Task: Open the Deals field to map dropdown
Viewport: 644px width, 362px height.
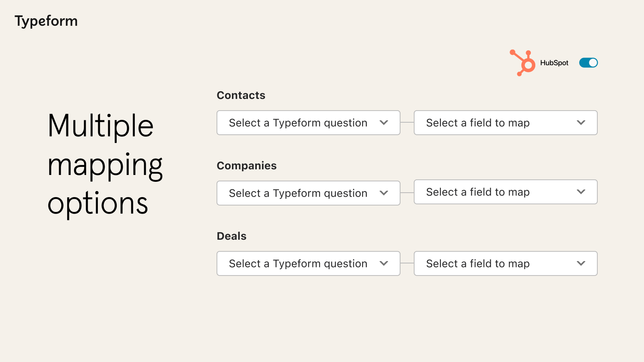Action: 505,263
